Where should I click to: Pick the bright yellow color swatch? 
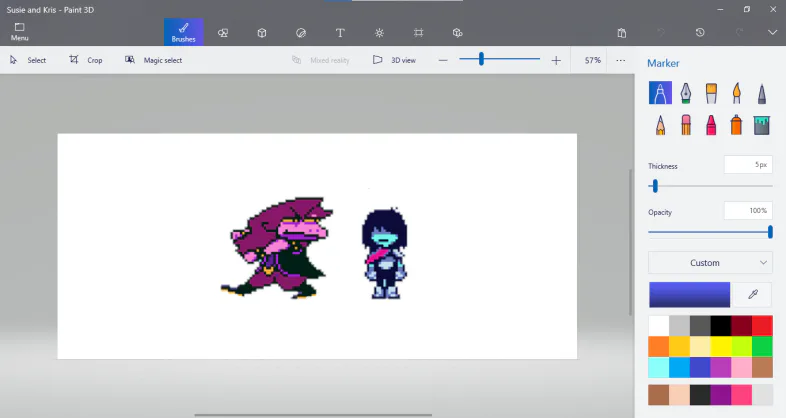click(x=720, y=346)
